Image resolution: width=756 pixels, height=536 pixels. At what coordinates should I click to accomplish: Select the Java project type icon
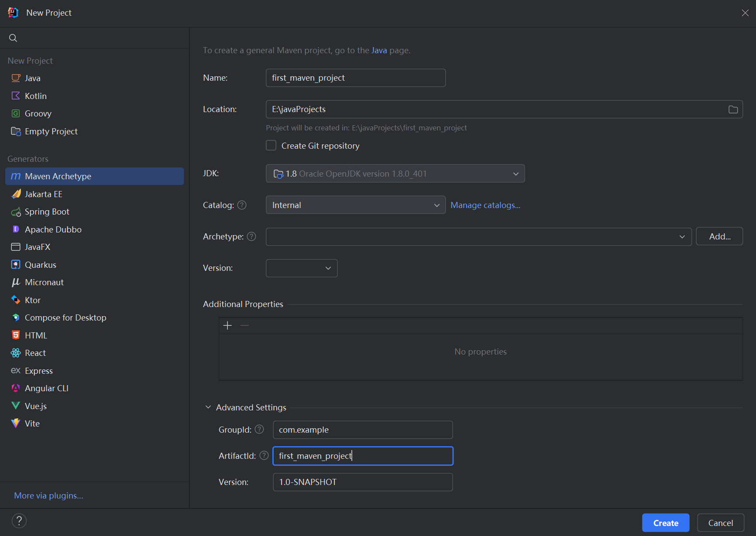click(x=16, y=78)
